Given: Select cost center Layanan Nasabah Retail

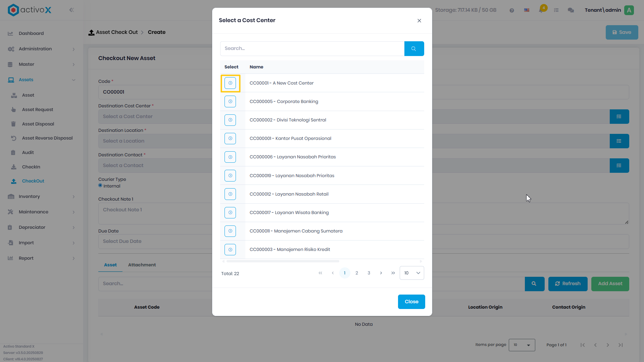Looking at the screenshot, I should tap(230, 194).
